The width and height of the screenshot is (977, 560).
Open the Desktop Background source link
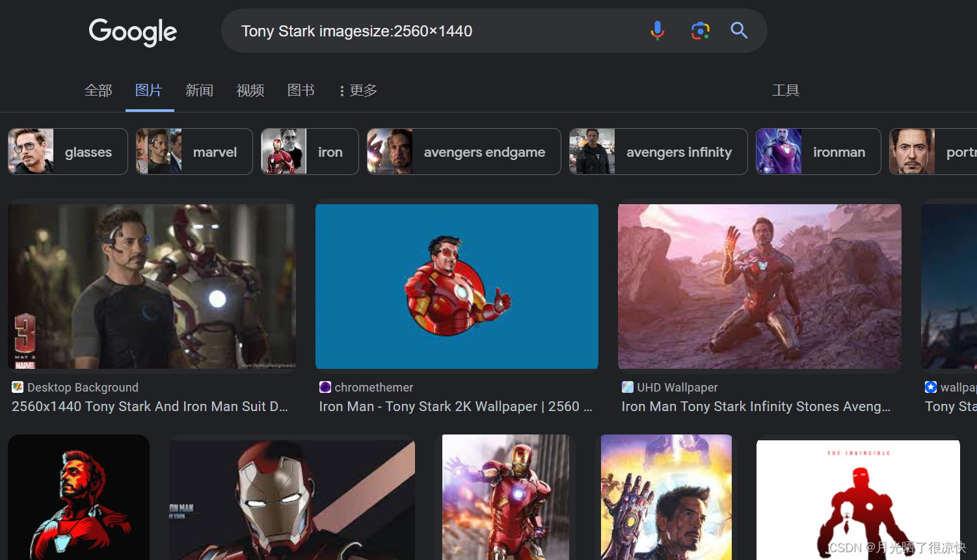(x=83, y=387)
